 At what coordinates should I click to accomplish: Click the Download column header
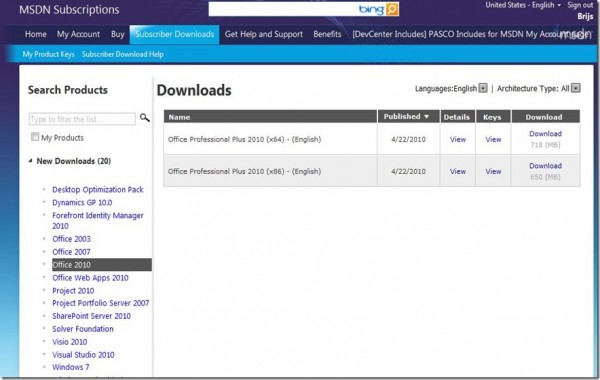coord(545,117)
